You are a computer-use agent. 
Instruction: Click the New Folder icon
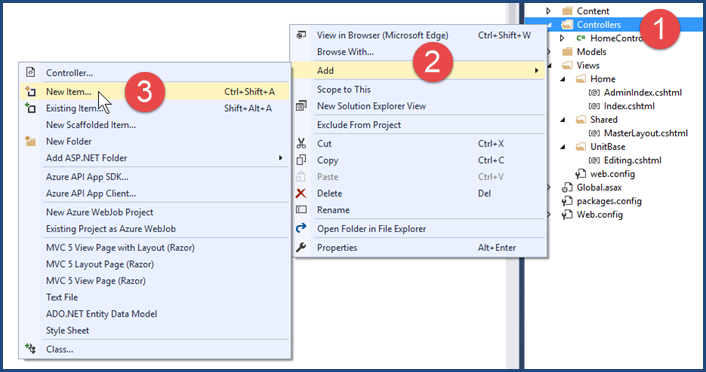pyautogui.click(x=30, y=141)
